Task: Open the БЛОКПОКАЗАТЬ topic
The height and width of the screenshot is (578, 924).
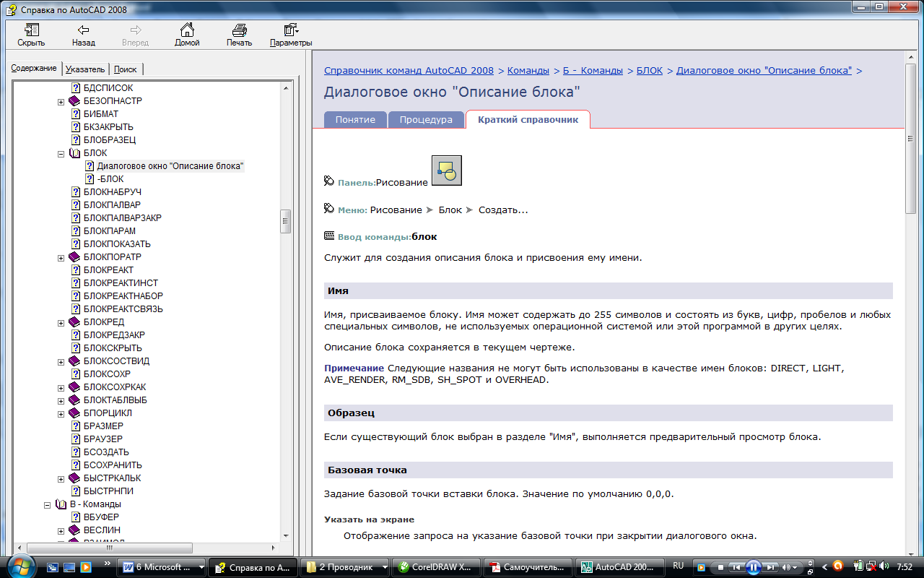Action: [117, 244]
